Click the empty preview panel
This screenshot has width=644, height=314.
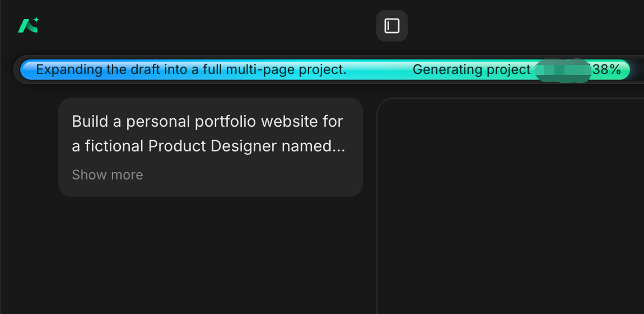[x=510, y=206]
